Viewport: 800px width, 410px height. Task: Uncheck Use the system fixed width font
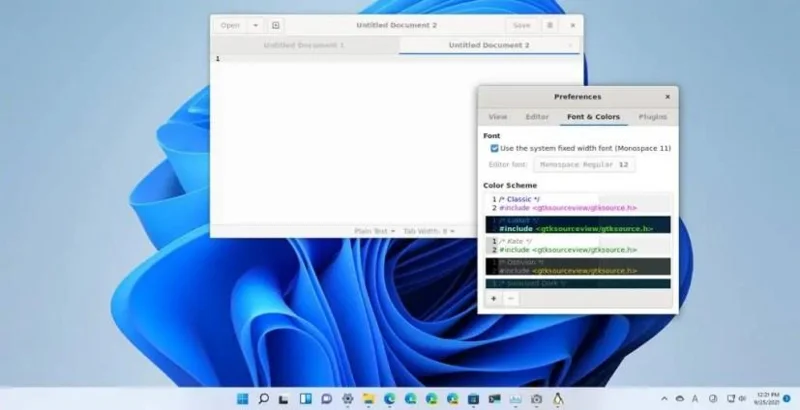[x=494, y=148]
